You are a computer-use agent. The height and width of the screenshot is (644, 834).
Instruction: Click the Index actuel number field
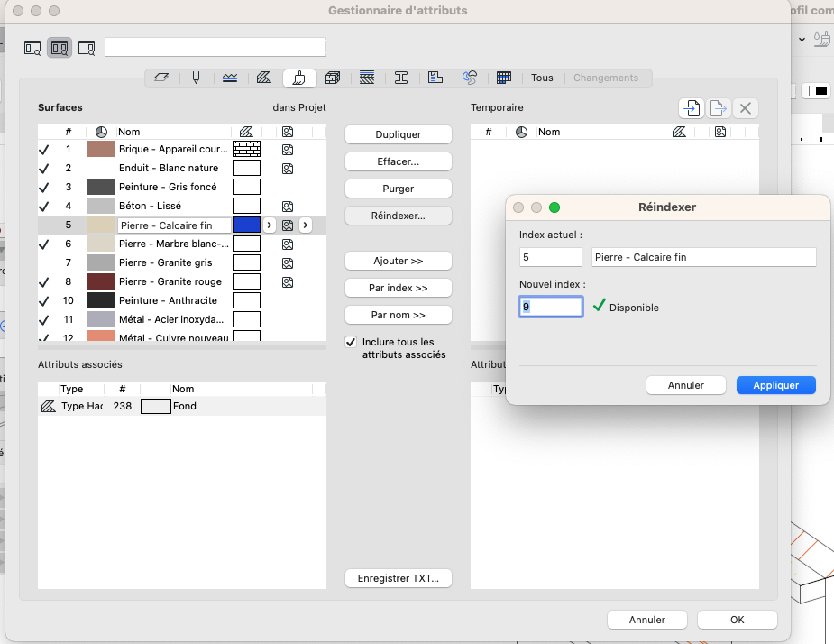click(551, 258)
